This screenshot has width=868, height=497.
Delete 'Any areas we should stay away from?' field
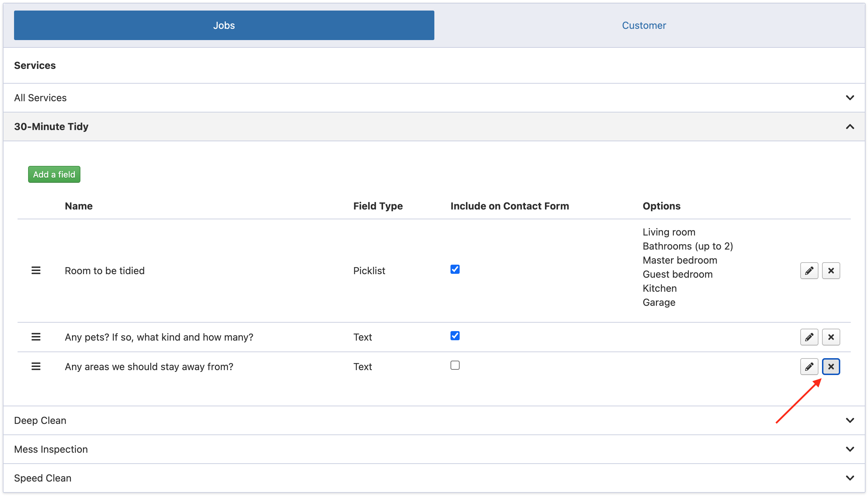[x=831, y=367]
